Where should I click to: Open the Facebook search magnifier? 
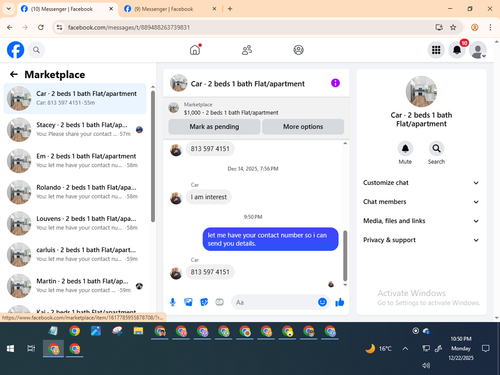point(36,50)
